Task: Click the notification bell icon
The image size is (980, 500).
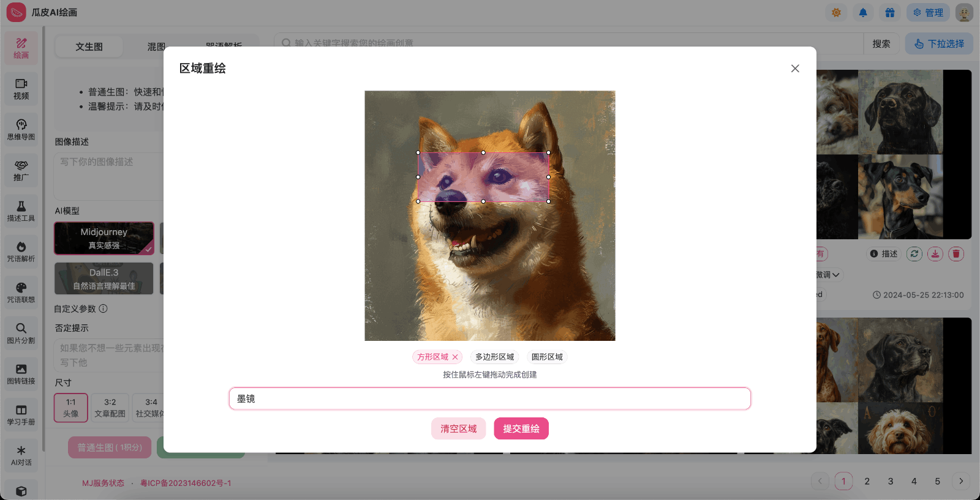Action: tap(863, 12)
